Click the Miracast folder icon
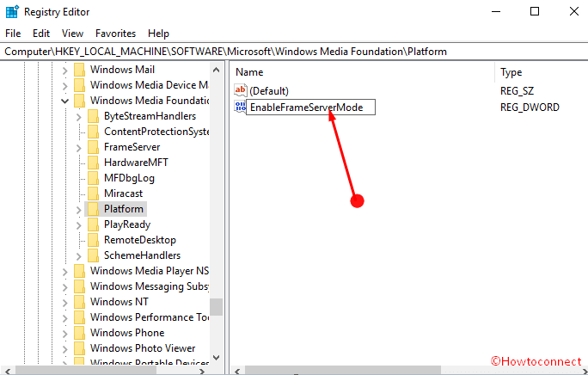Viewport: 588px width, 375px height. pyautogui.click(x=93, y=194)
